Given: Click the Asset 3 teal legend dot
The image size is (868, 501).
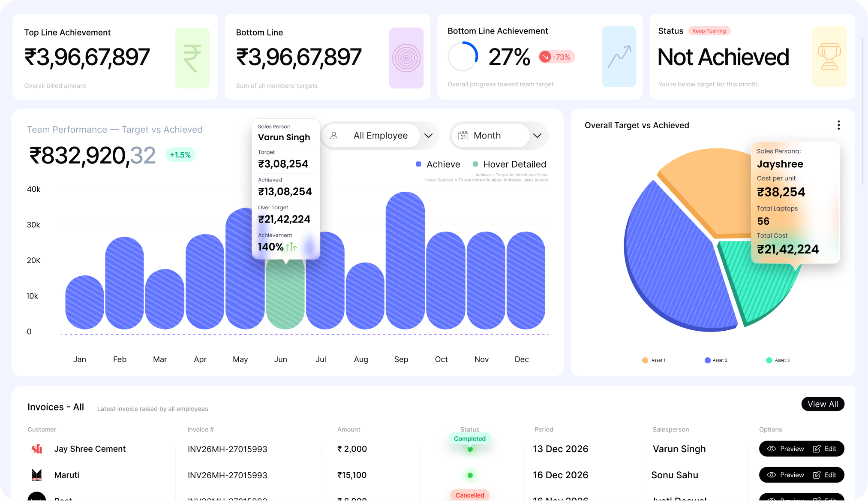Looking at the screenshot, I should pos(769,360).
